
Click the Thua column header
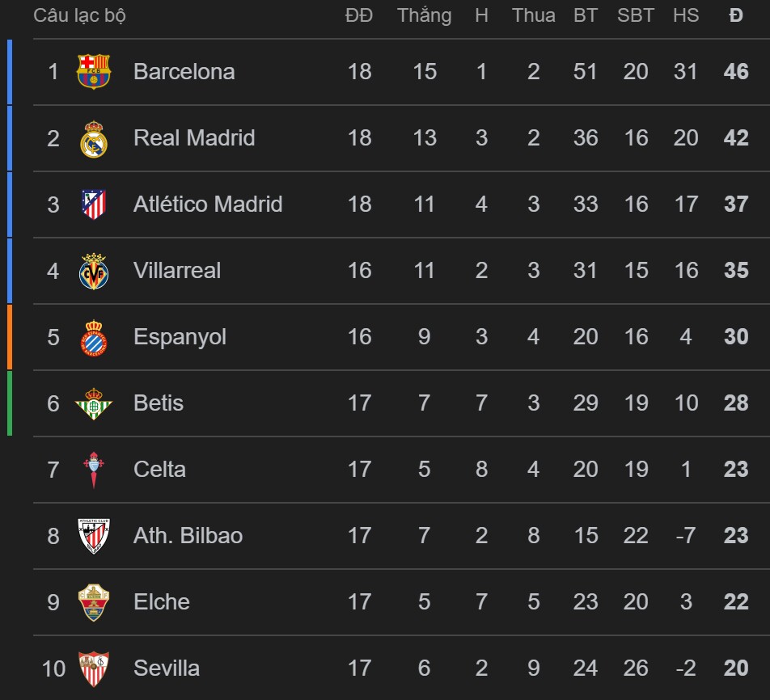533,16
